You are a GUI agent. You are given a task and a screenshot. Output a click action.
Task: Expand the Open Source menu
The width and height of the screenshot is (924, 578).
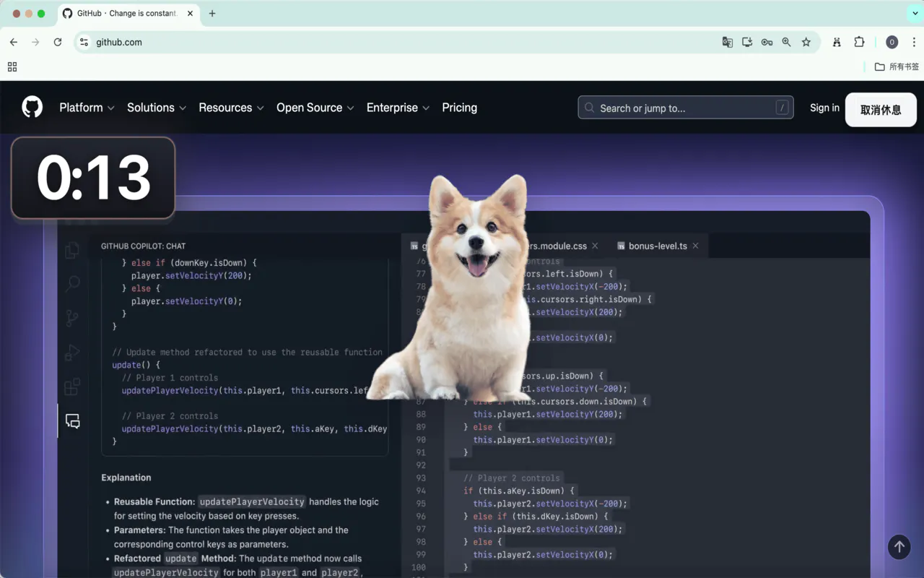315,108
